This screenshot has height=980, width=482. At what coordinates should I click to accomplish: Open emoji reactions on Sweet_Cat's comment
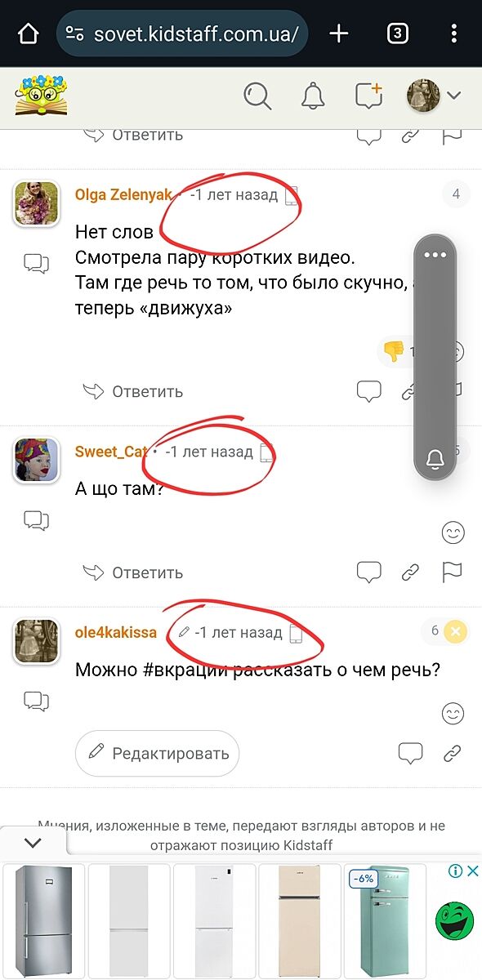453,533
